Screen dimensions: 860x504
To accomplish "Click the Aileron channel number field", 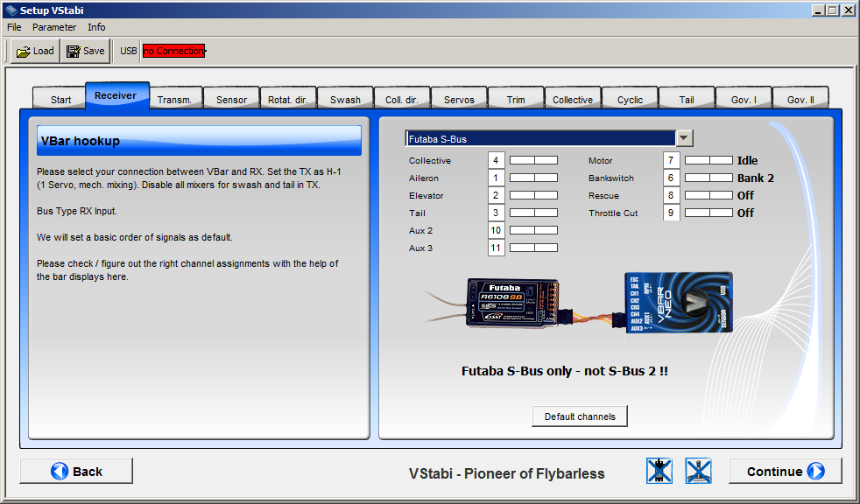I will coord(496,178).
